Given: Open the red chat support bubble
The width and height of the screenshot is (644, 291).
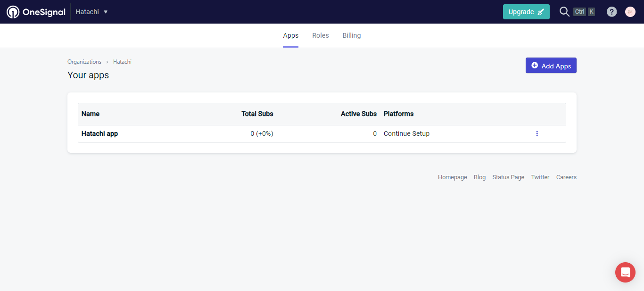Looking at the screenshot, I should (625, 272).
